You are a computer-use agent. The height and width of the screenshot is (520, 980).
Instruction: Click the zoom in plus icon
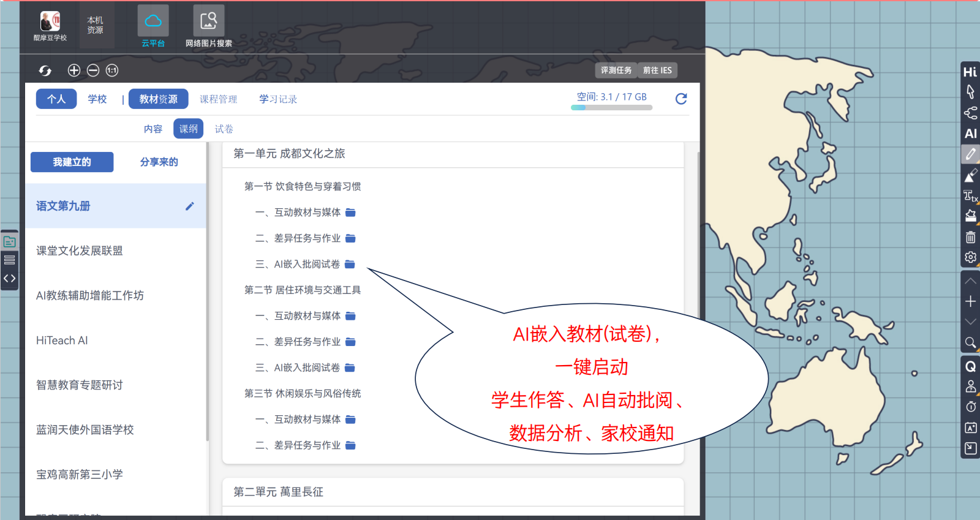click(74, 70)
